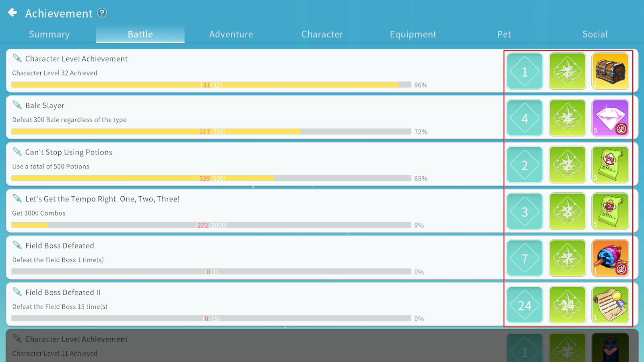Switch to the Summary tab
The image size is (644, 362).
(49, 34)
